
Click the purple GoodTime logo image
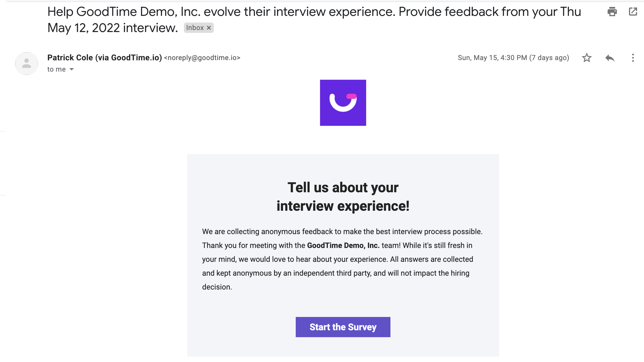pos(343,103)
